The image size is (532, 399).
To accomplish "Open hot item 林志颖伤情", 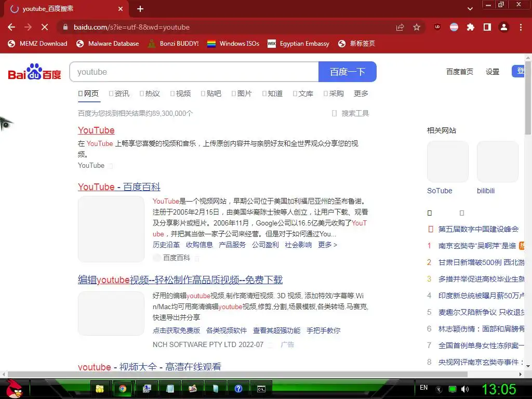I will 481,329.
